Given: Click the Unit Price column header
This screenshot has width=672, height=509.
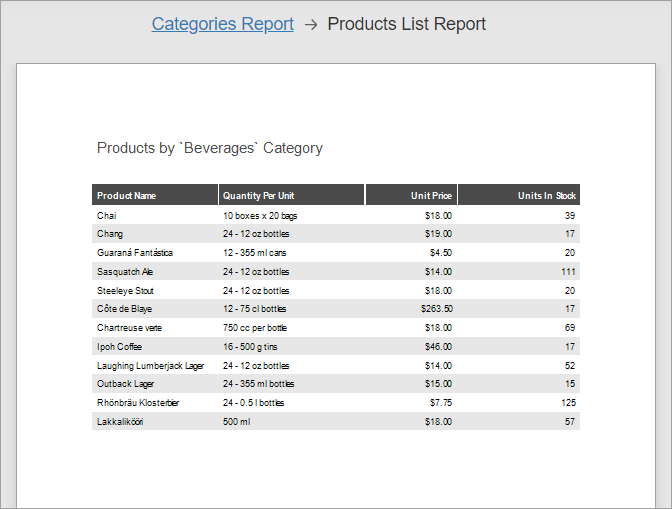Looking at the screenshot, I should (x=431, y=196).
